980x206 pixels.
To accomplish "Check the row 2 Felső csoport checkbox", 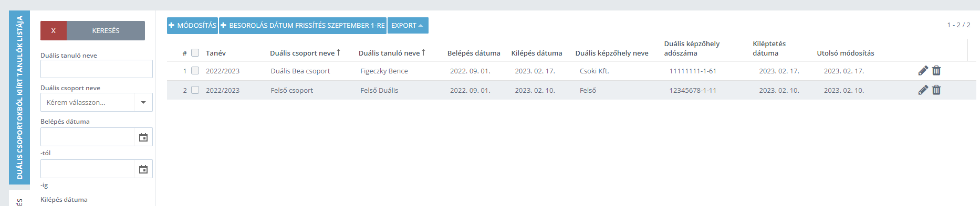I will (x=195, y=90).
